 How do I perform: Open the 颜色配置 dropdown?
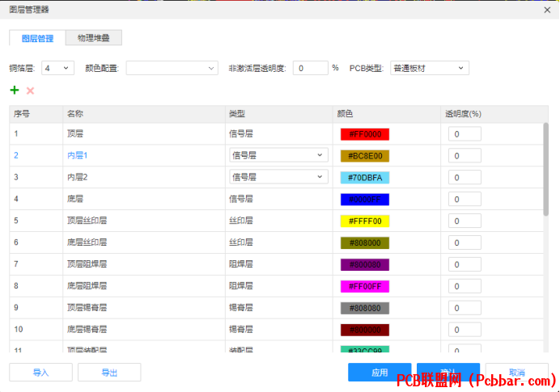tap(172, 68)
